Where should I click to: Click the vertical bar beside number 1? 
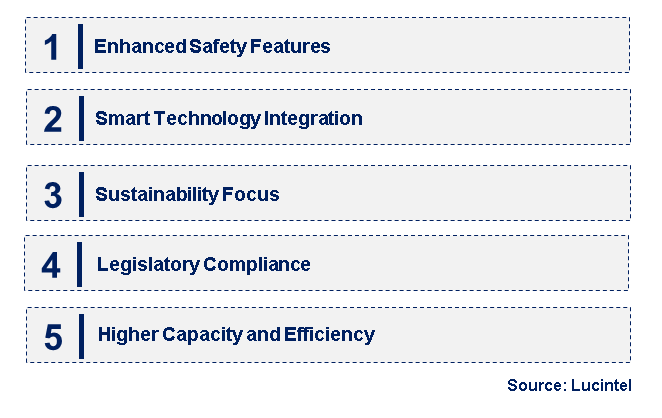(x=80, y=46)
